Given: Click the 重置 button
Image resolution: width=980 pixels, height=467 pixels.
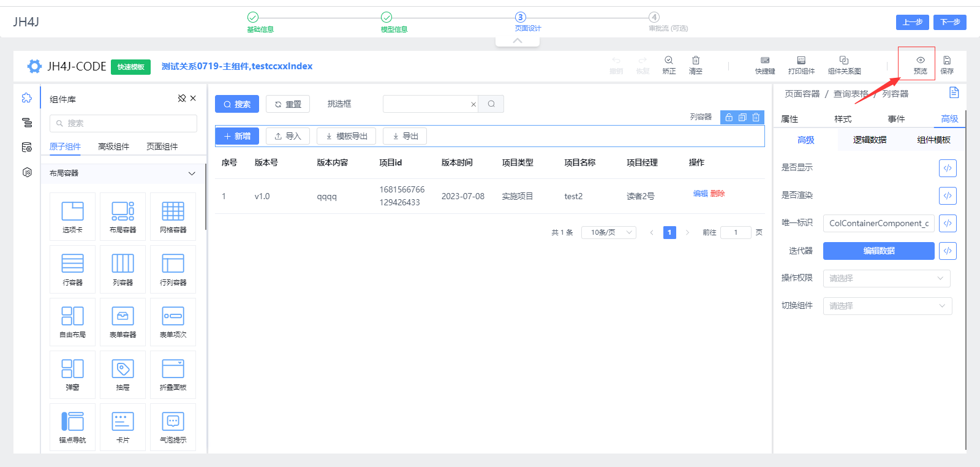Looking at the screenshot, I should tap(288, 104).
